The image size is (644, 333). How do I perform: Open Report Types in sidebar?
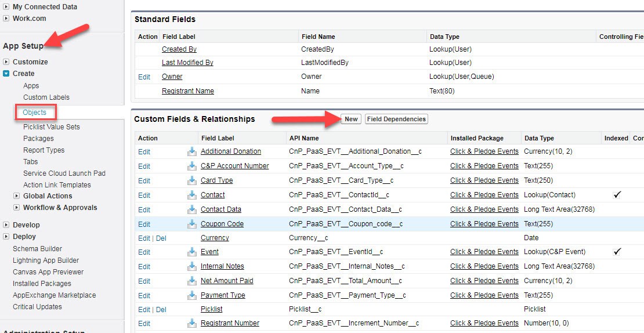(x=44, y=150)
